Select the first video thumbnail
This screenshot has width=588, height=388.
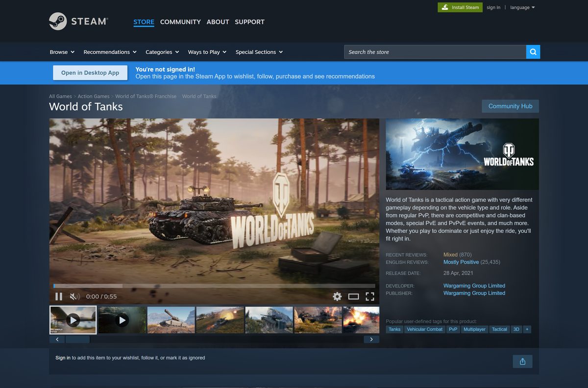(73, 320)
